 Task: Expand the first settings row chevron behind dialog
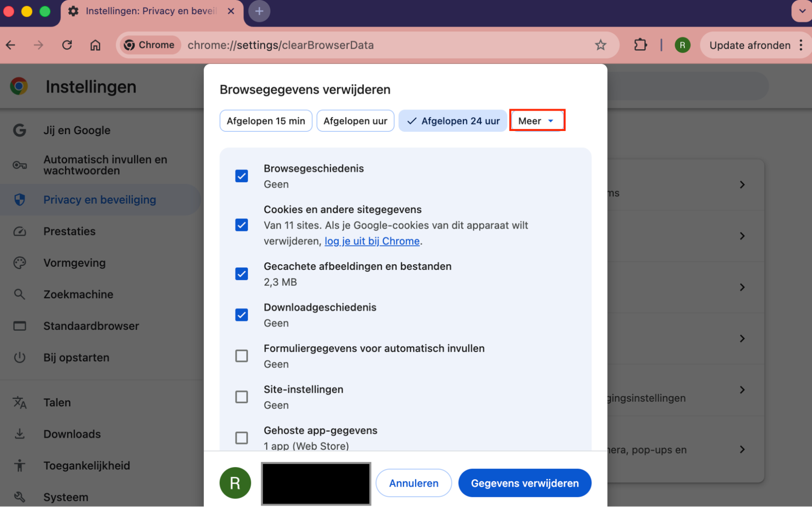click(742, 185)
